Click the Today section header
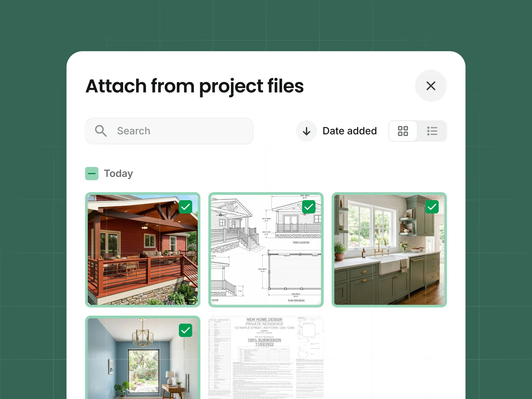The width and height of the screenshot is (532, 399). 118,173
